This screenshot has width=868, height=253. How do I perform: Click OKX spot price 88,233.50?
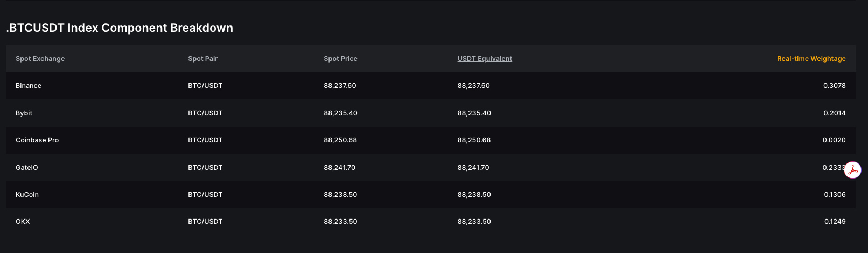[340, 222]
